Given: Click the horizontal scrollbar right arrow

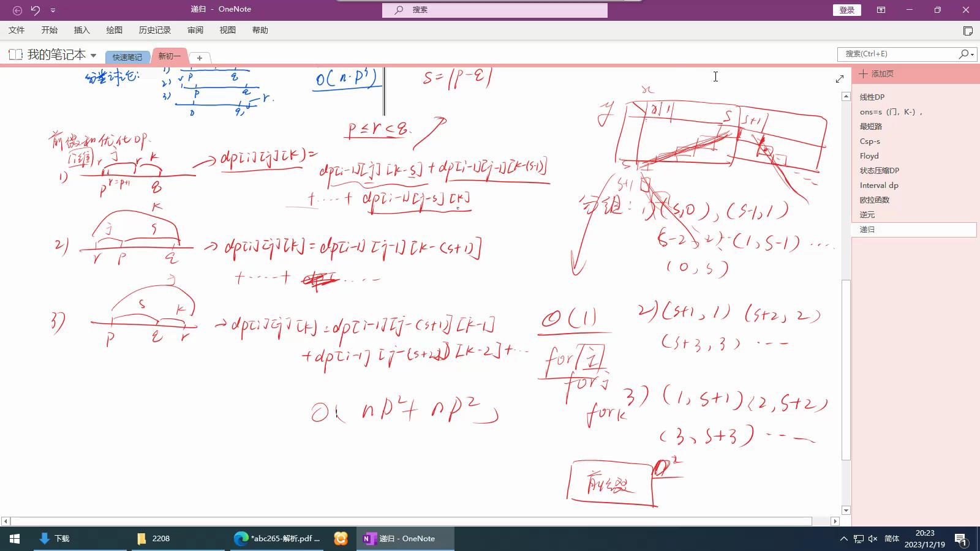Looking at the screenshot, I should pyautogui.click(x=835, y=521).
